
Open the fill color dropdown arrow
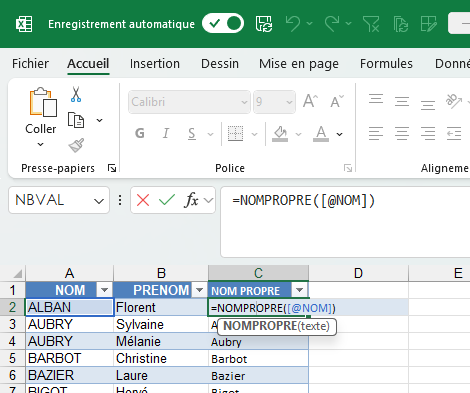[x=299, y=134]
